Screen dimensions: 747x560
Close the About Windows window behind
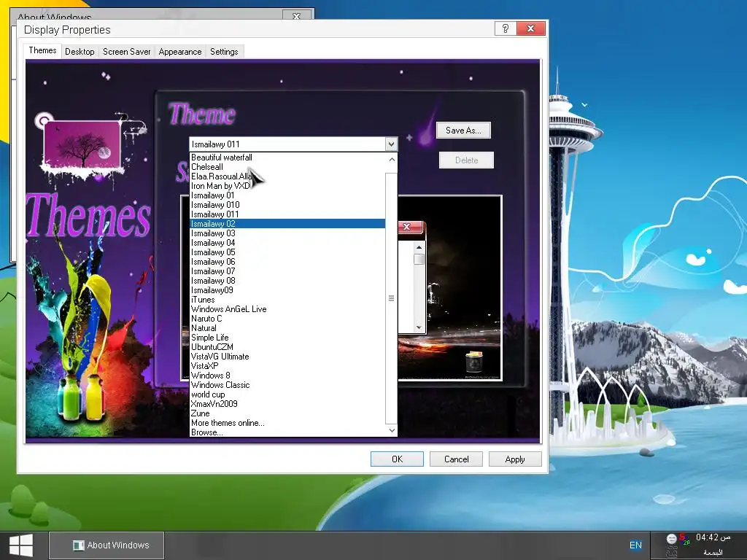pyautogui.click(x=296, y=16)
